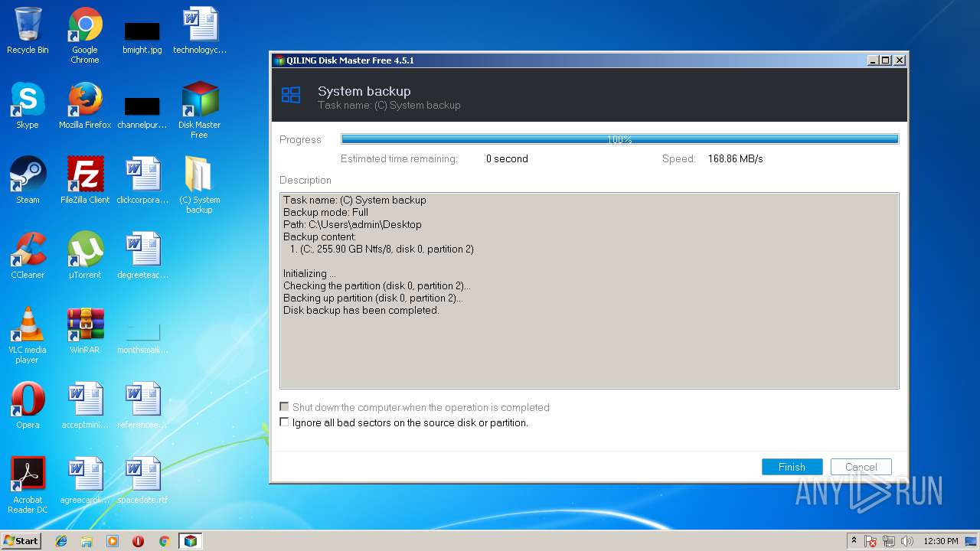The height and width of the screenshot is (551, 980).
Task: Open Internet Explorer from the taskbar
Action: (x=61, y=541)
